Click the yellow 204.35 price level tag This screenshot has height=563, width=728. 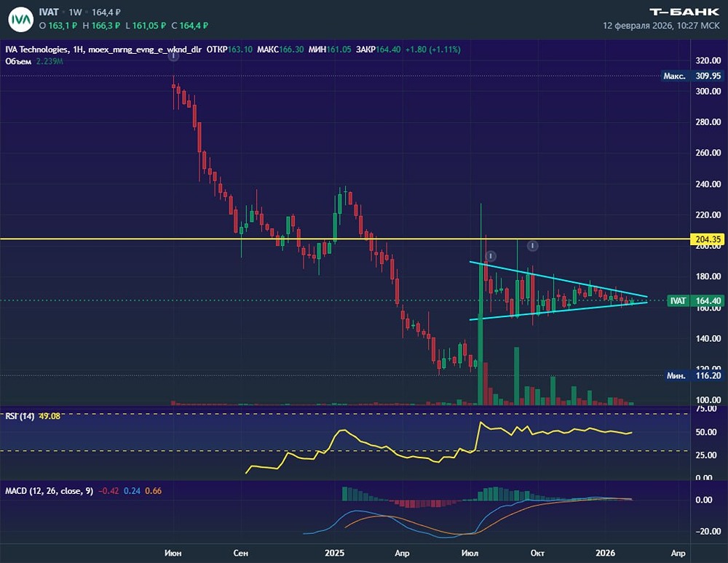pos(708,239)
